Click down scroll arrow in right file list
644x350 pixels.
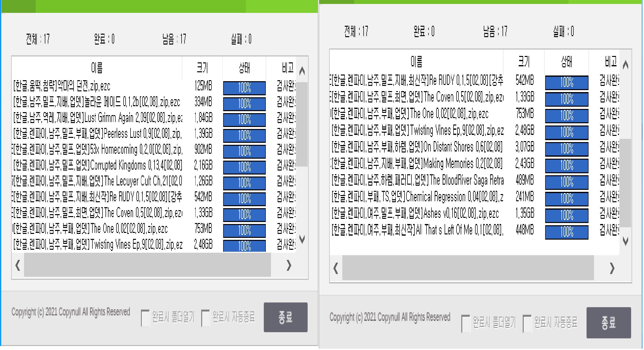(x=625, y=241)
